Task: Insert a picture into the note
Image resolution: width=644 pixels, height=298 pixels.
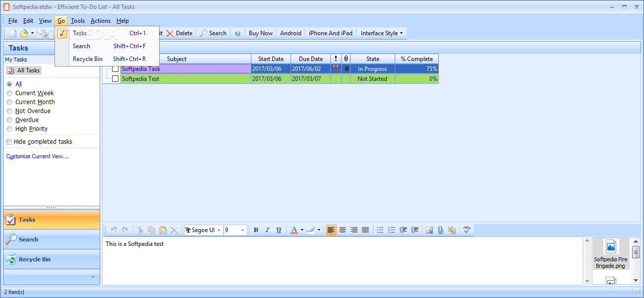Action: (x=429, y=230)
